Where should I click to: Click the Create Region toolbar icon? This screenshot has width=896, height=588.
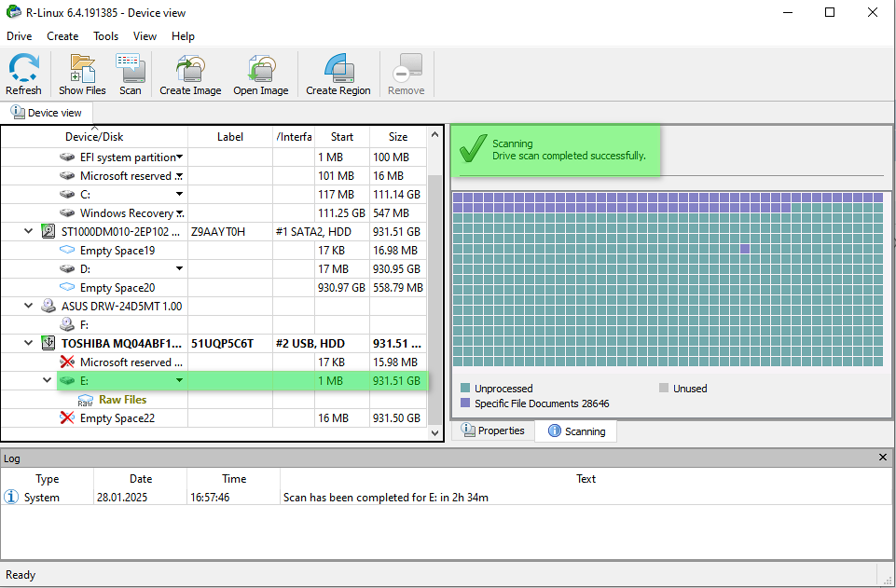coord(338,74)
